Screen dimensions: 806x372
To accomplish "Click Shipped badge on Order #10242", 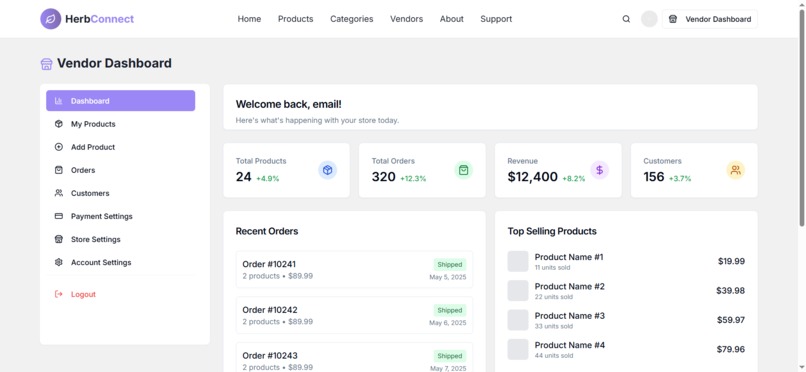I will pyautogui.click(x=450, y=310).
